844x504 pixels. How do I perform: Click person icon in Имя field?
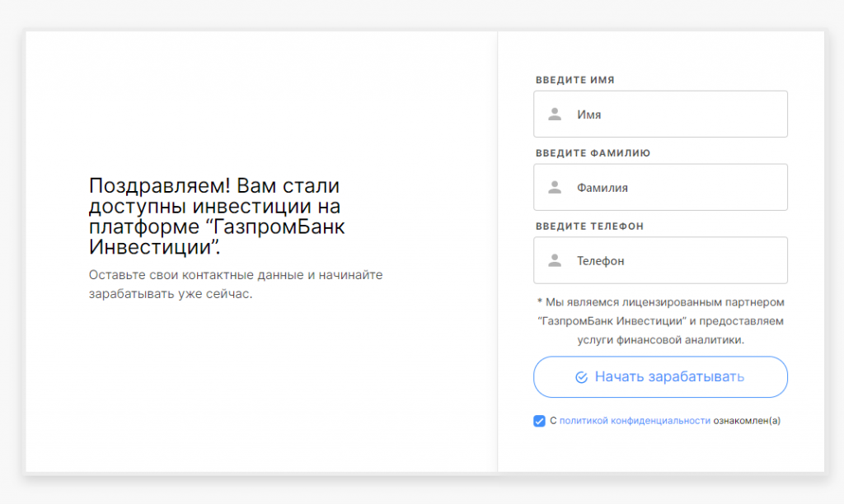click(x=555, y=114)
